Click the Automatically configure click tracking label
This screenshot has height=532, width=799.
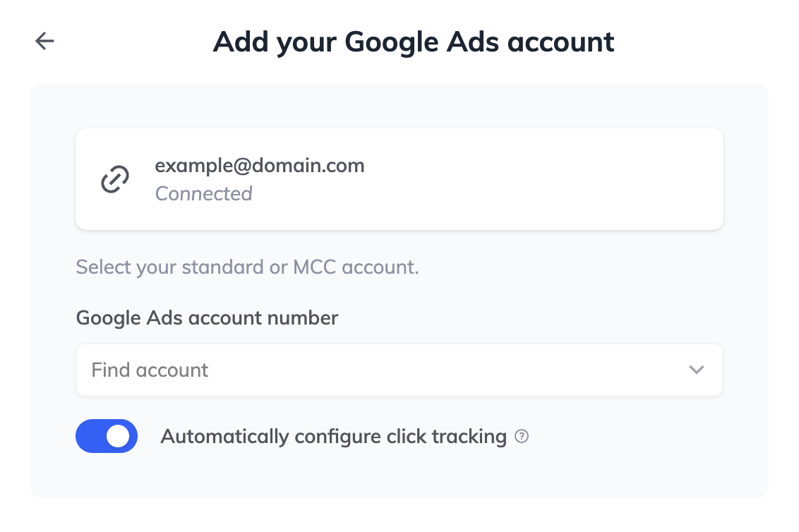coord(333,437)
